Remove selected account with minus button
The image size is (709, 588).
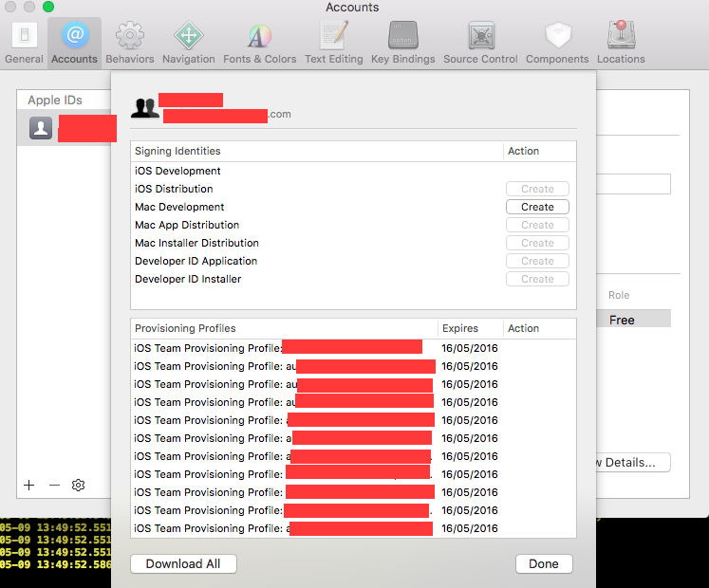54,485
